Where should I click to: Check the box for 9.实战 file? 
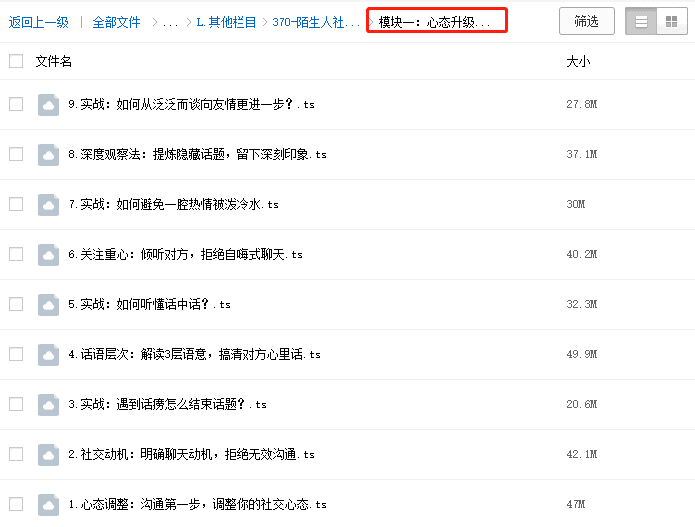point(16,104)
